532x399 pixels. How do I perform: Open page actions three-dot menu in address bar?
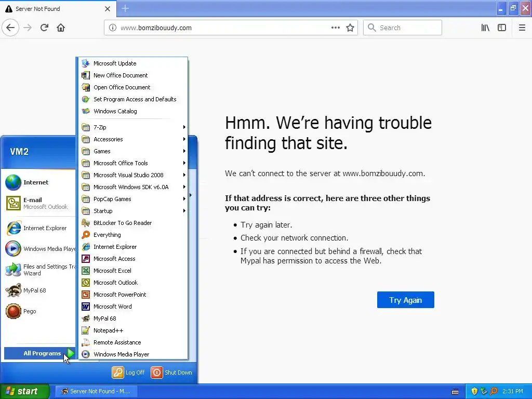(335, 28)
